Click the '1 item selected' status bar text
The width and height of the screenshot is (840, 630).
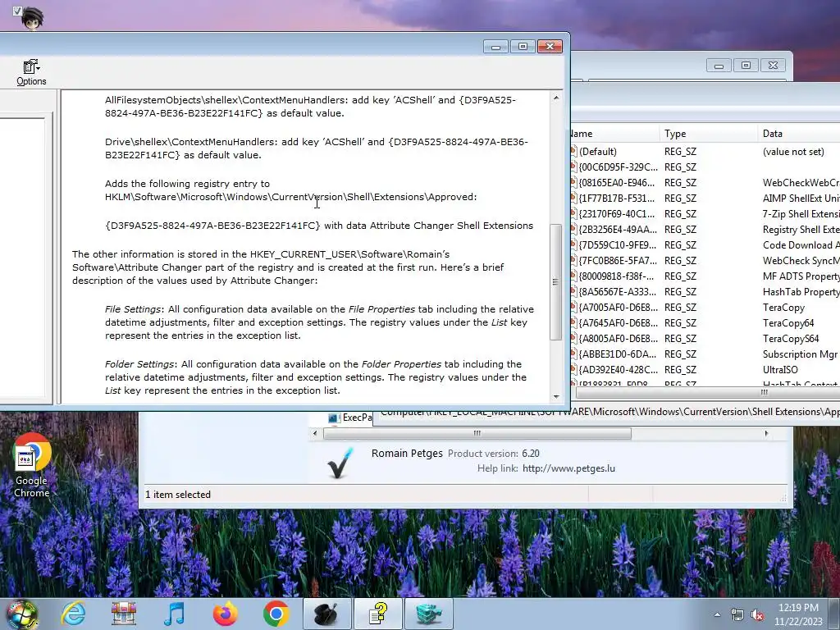pos(178,495)
